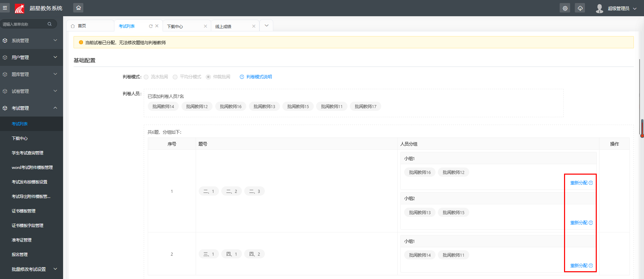Click the cloud download icon
This screenshot has height=279, width=644.
pos(580,8)
